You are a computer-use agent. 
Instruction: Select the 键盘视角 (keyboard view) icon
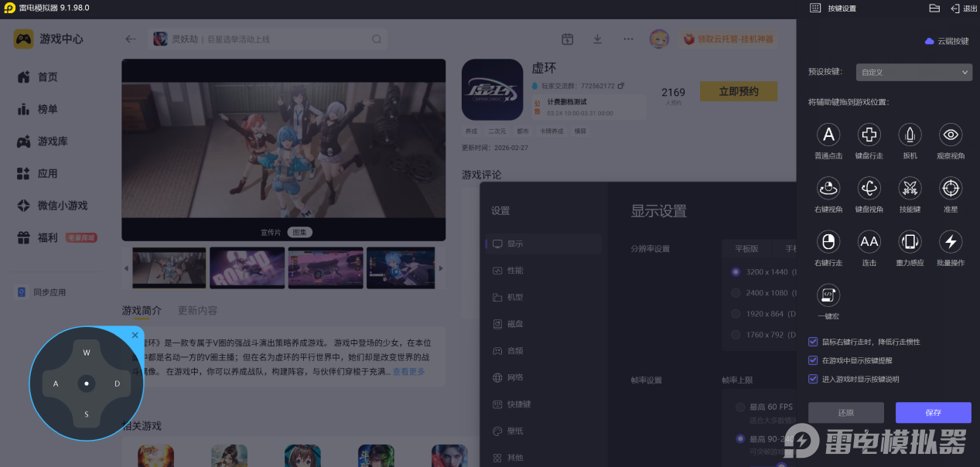point(869,188)
